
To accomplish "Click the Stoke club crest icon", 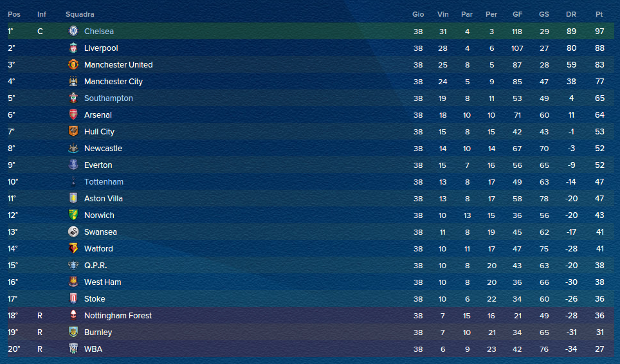I will [x=73, y=298].
